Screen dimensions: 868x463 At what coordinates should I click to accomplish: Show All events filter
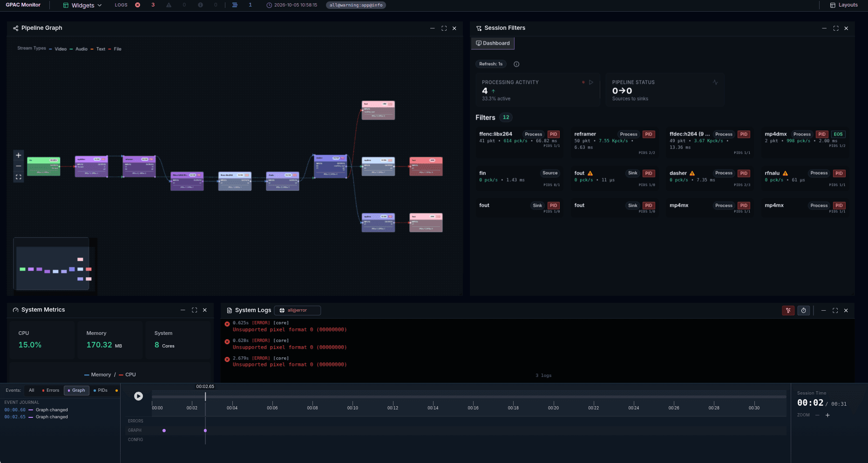coord(32,390)
